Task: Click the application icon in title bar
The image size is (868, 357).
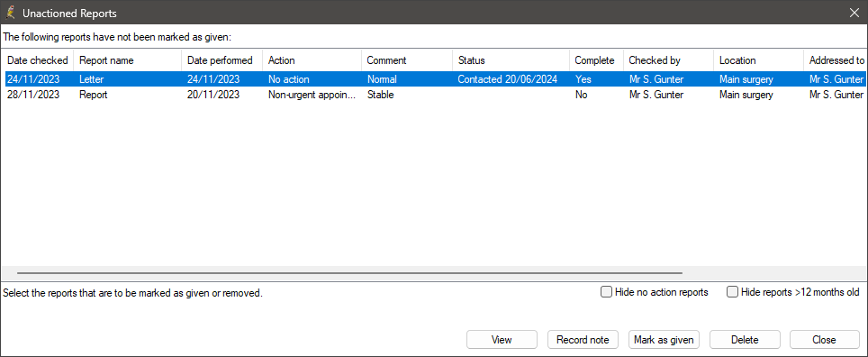Action: [9, 13]
